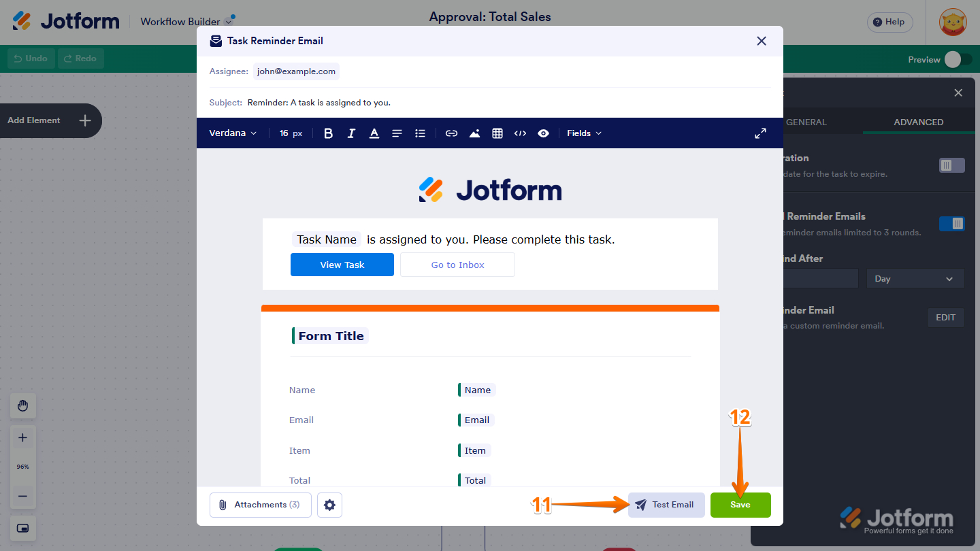Insert a hyperlink with link icon

point(451,133)
